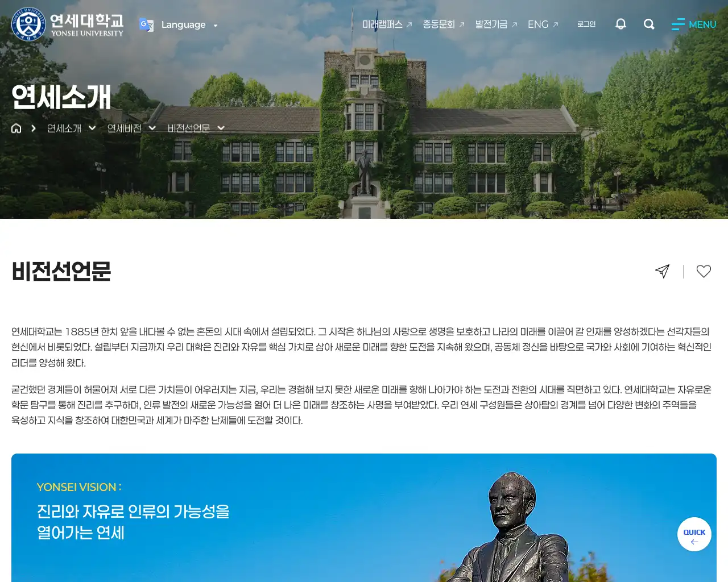The image size is (728, 582).
Task: Switch to the ENG site
Action: point(543,24)
